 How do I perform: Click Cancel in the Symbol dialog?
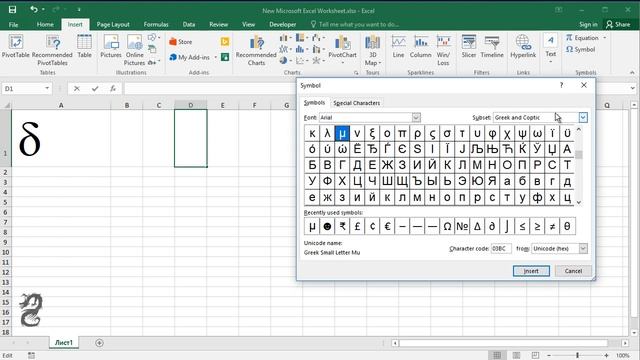573,271
